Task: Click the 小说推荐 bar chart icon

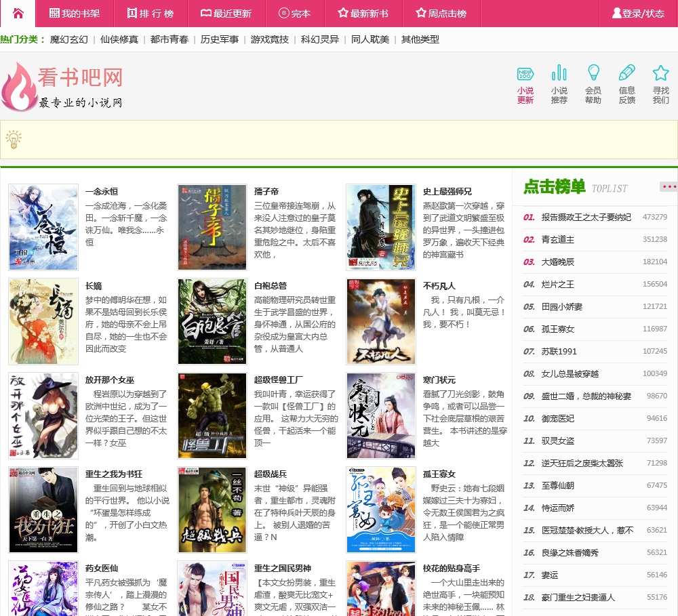Action: pyautogui.click(x=559, y=73)
